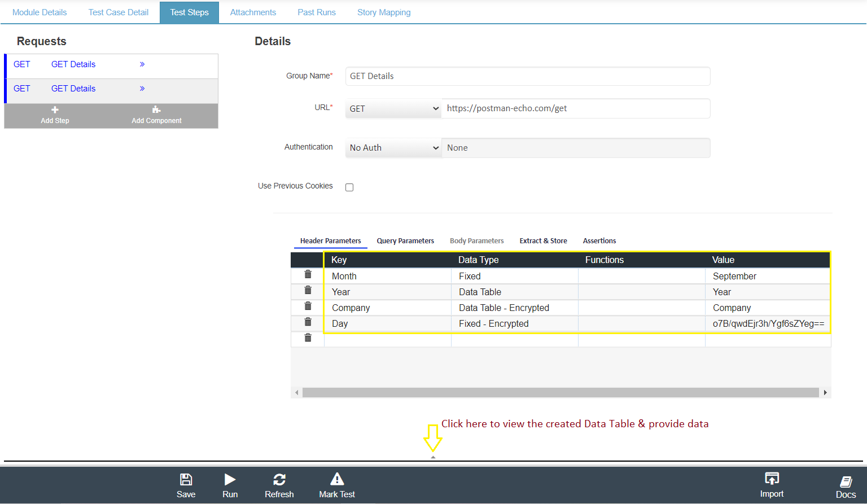Image resolution: width=867 pixels, height=504 pixels.
Task: Click the GET method label of second request
Action: tap(22, 89)
